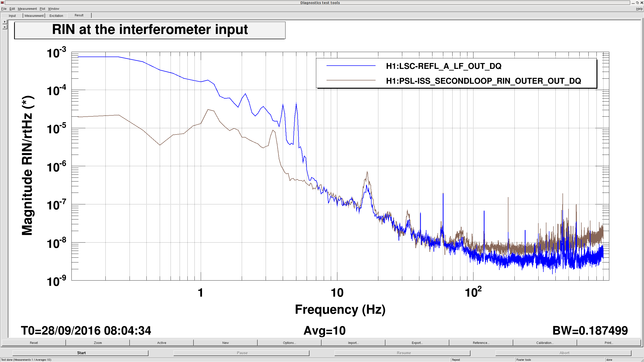Viewport: 644px width, 362px height.
Task: Click the Reset plot button
Action: (34, 343)
